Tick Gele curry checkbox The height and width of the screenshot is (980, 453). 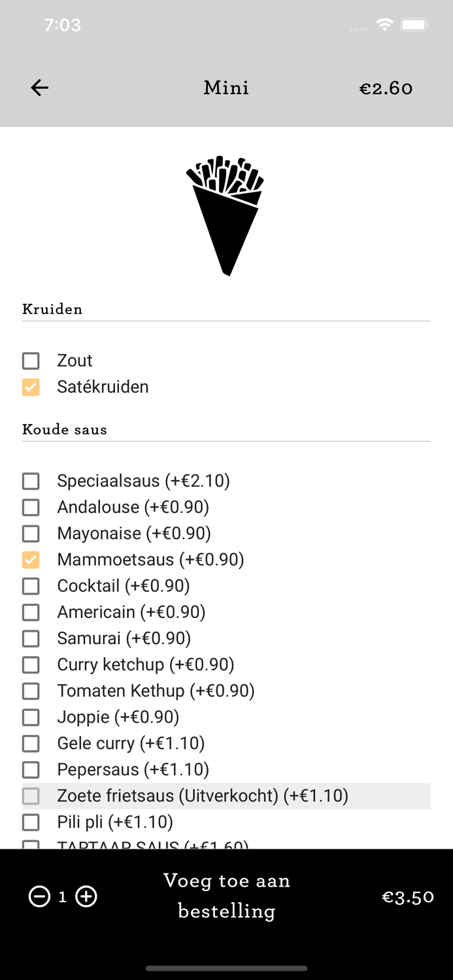31,743
